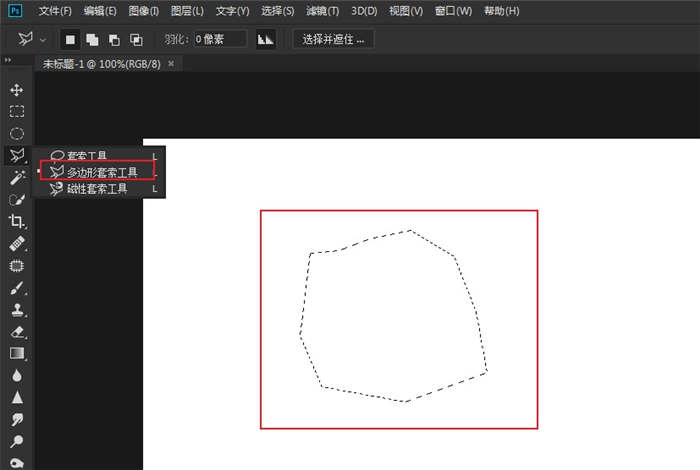Viewport: 700px width, 470px height.
Task: Open the 滤镜(T) menu
Action: tap(321, 11)
